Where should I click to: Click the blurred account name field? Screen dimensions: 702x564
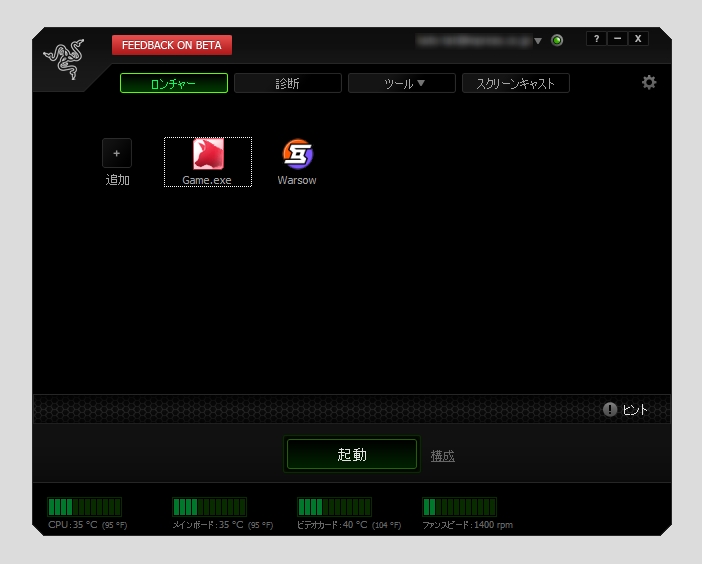coord(474,41)
